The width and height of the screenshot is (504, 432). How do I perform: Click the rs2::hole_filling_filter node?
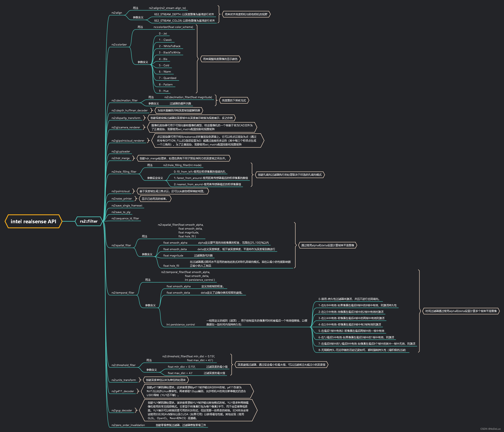[124, 172]
